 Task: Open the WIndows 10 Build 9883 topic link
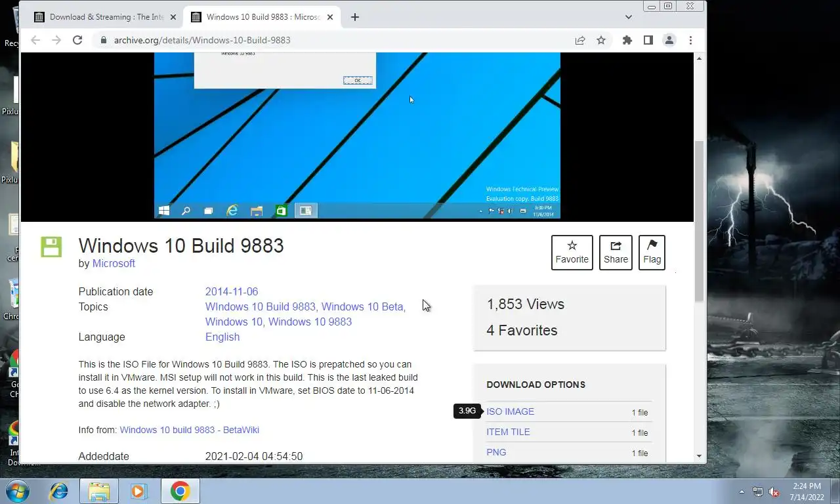[x=261, y=306]
